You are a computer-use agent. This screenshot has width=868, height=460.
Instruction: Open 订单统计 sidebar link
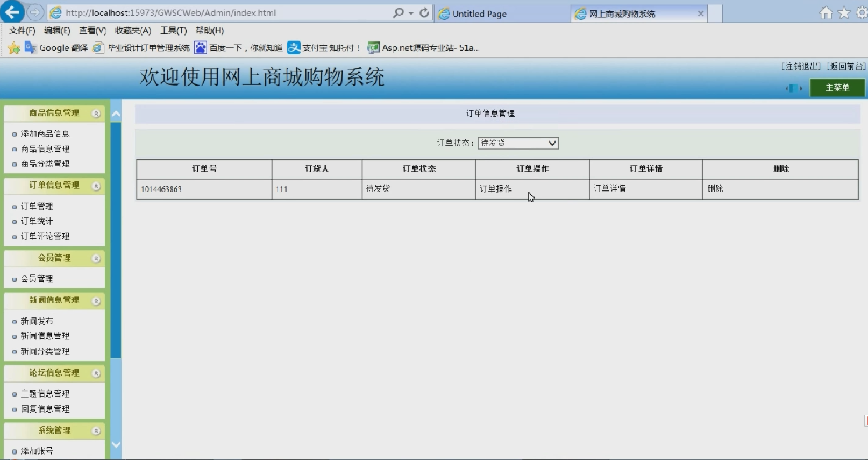pos(37,221)
